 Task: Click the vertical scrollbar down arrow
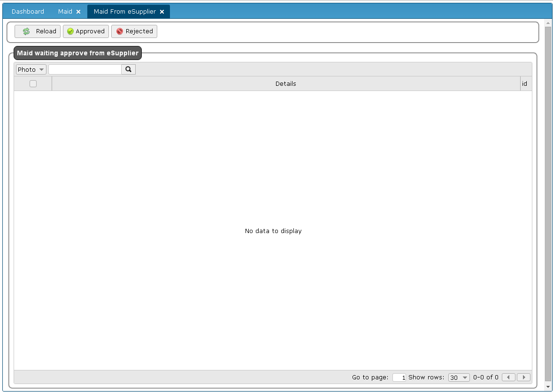pyautogui.click(x=548, y=387)
